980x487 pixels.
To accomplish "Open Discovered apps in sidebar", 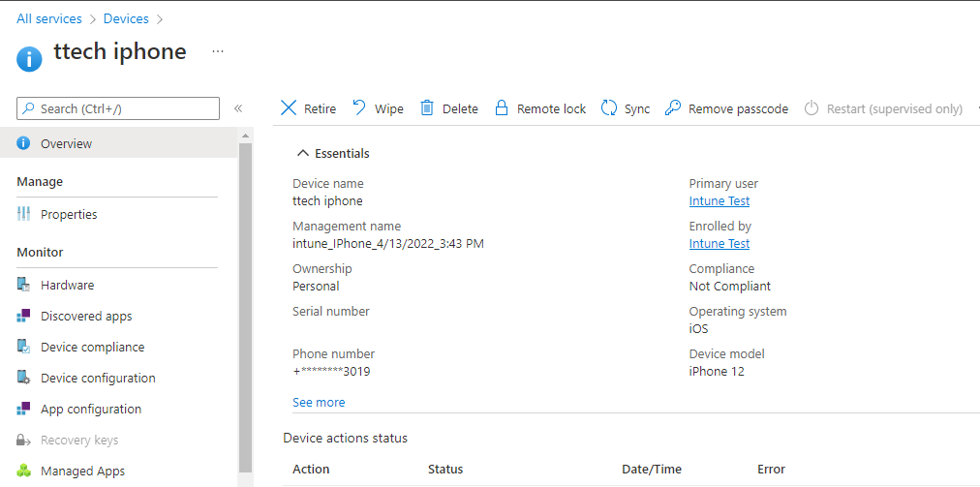I will pos(85,317).
